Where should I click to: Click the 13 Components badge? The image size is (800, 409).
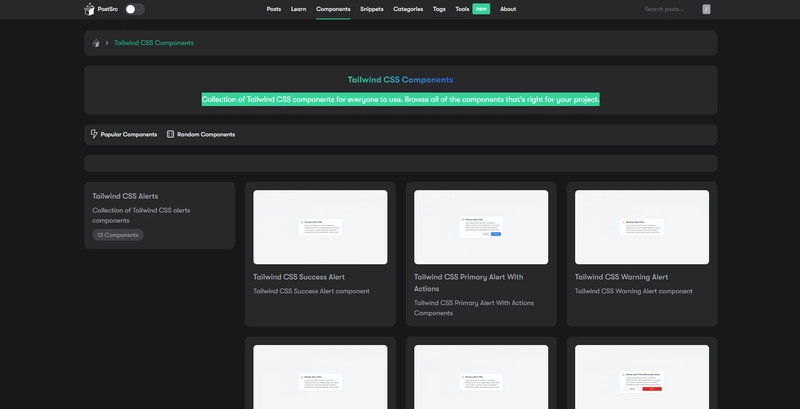[x=118, y=235]
